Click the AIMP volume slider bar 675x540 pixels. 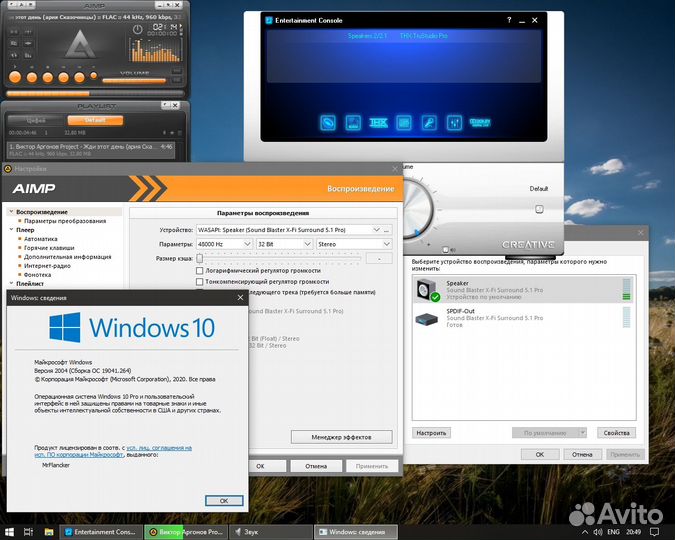click(x=134, y=80)
